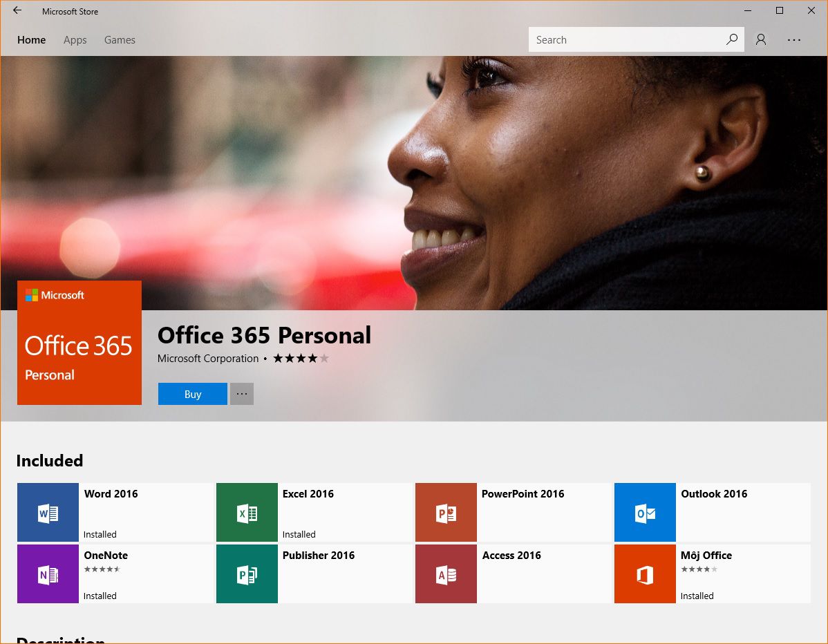The image size is (828, 644).
Task: Open the top-right See more ellipsis menu
Action: point(793,39)
